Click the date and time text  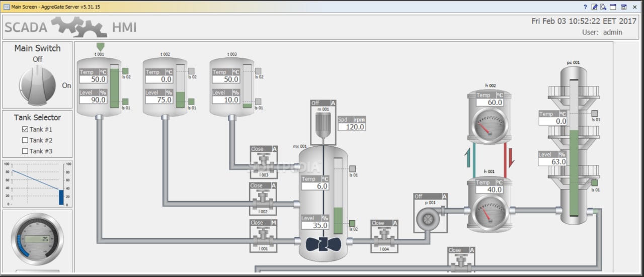(x=584, y=21)
